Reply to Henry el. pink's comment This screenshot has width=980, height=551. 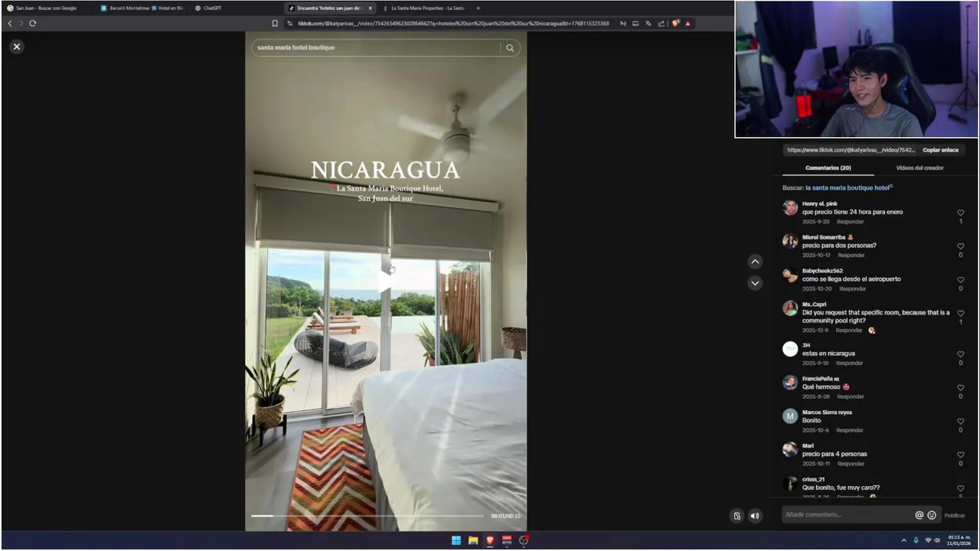click(850, 222)
